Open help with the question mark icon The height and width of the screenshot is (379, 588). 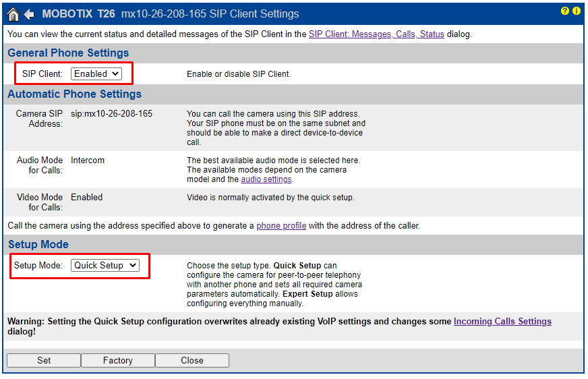coord(565,11)
